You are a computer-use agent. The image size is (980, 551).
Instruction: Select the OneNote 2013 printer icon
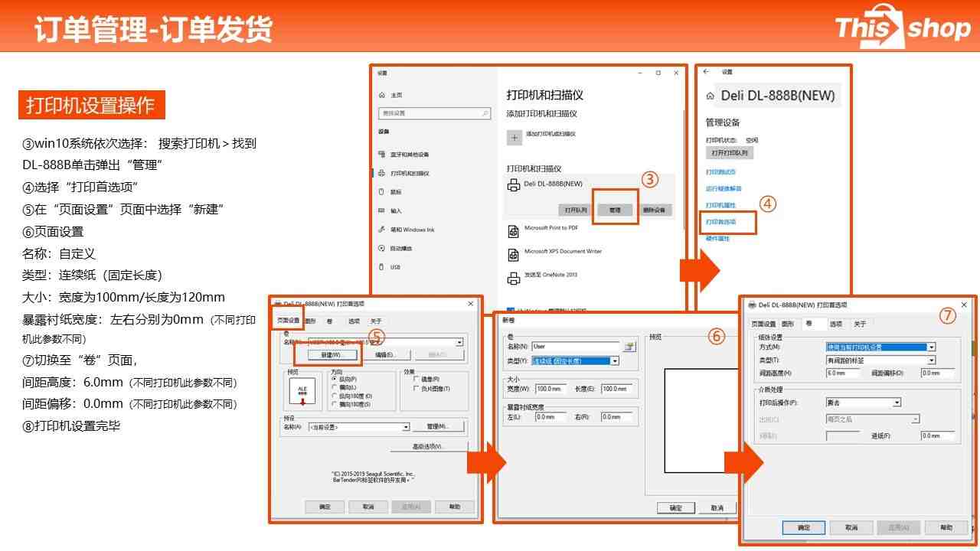[514, 278]
